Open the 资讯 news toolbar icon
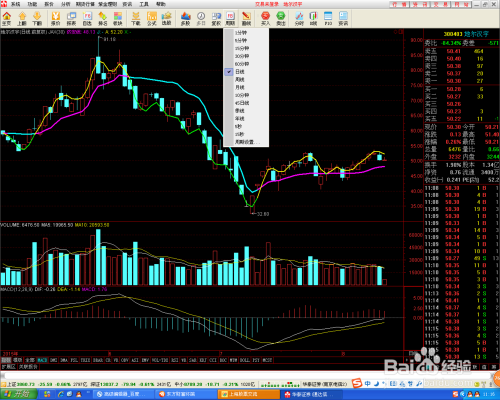This screenshot has height=400, width=500. [343, 19]
